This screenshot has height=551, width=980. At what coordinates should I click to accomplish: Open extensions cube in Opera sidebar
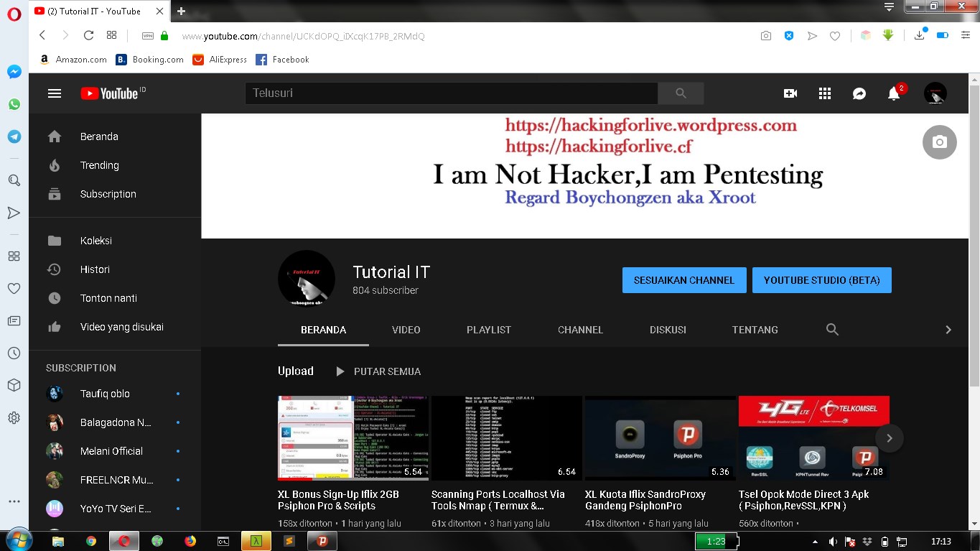[x=14, y=385]
